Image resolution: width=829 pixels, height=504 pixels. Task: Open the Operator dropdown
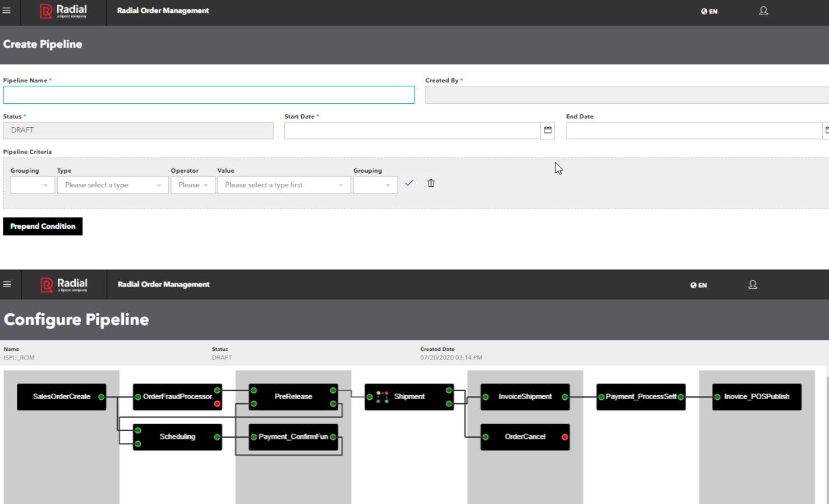tap(193, 184)
